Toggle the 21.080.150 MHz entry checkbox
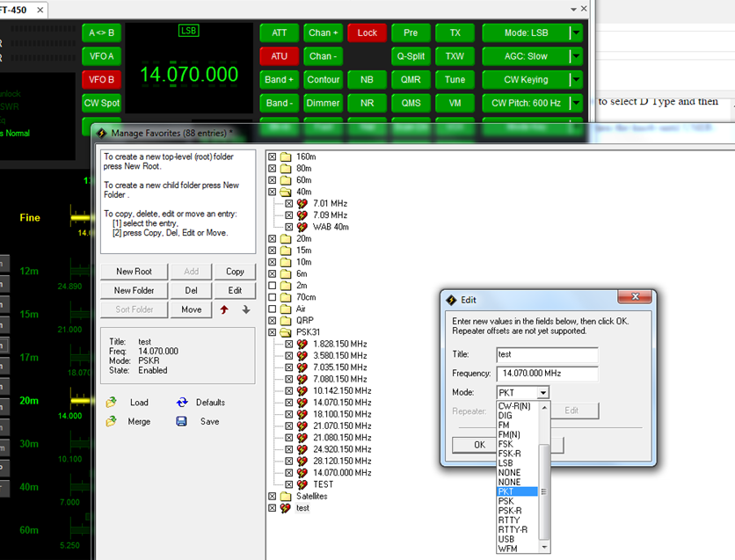 click(x=288, y=438)
